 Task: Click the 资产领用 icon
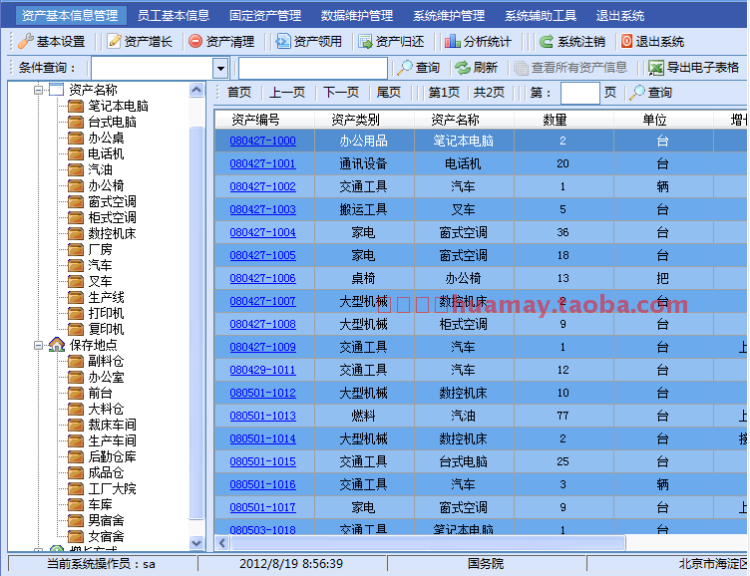[283, 42]
